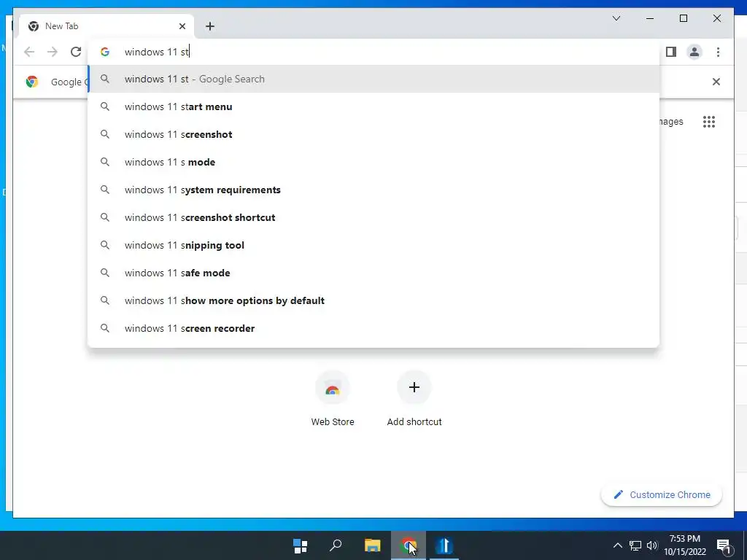
Task: Dismiss the Google Chrome info bar
Action: [716, 82]
